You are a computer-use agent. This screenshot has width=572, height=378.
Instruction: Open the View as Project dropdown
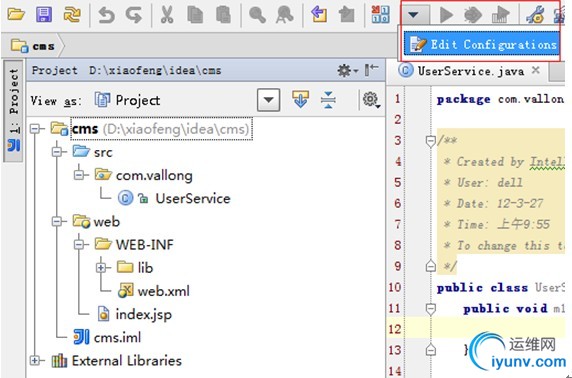point(268,100)
